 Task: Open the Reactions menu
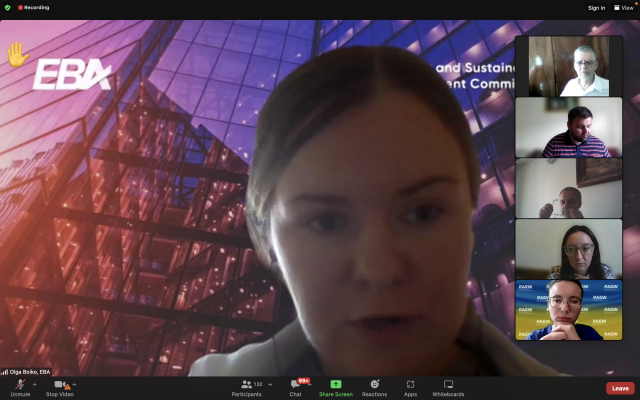pos(374,387)
